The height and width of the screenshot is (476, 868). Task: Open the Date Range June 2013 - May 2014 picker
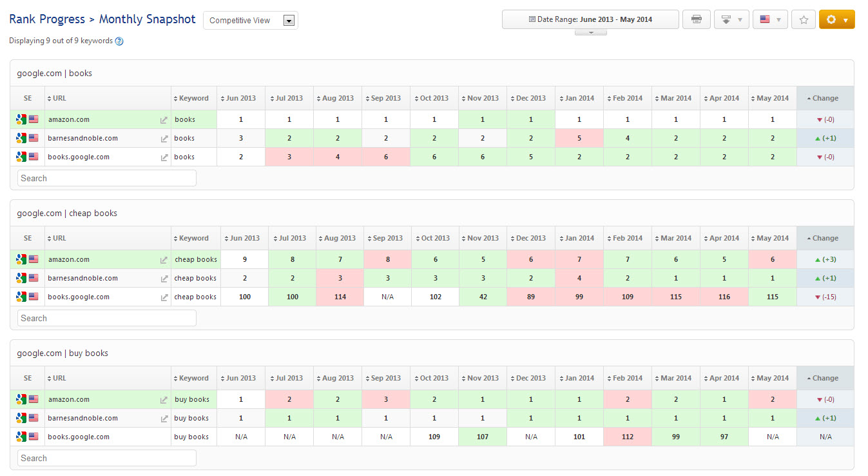[590, 19]
